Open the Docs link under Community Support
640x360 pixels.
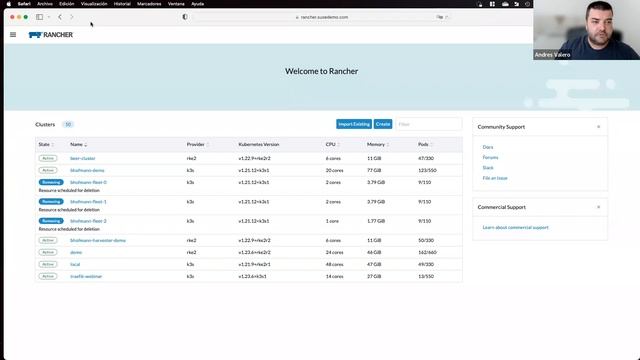488,147
